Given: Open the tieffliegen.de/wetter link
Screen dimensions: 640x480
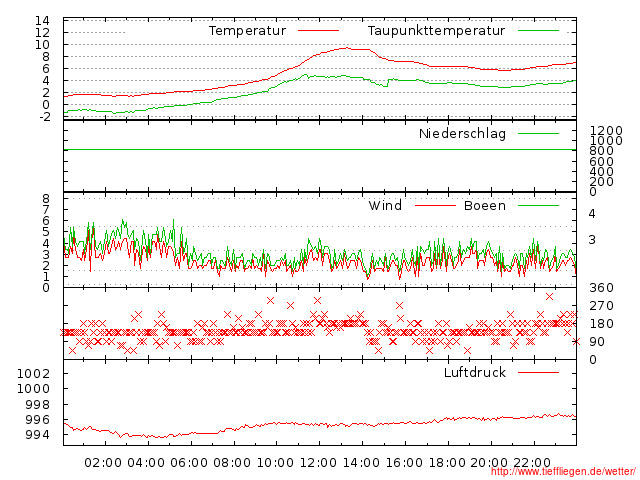Looking at the screenshot, I should (x=563, y=471).
